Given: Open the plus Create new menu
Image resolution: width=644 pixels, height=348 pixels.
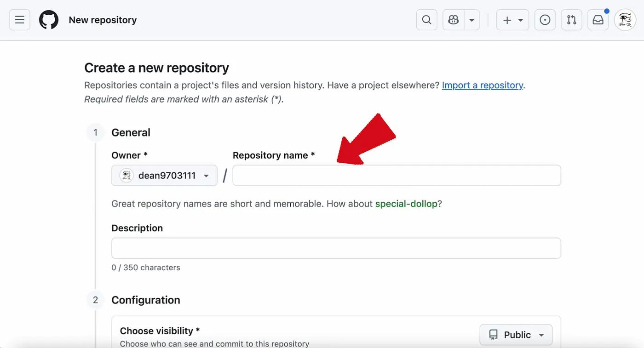Looking at the screenshot, I should click(512, 20).
